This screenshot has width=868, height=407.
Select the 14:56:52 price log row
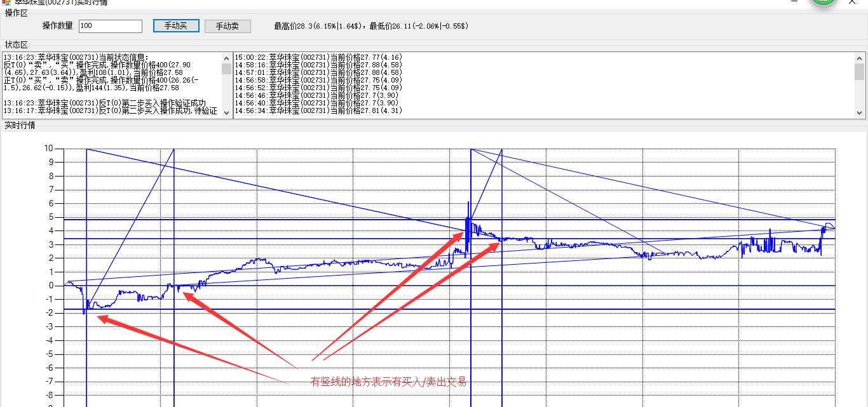point(318,88)
